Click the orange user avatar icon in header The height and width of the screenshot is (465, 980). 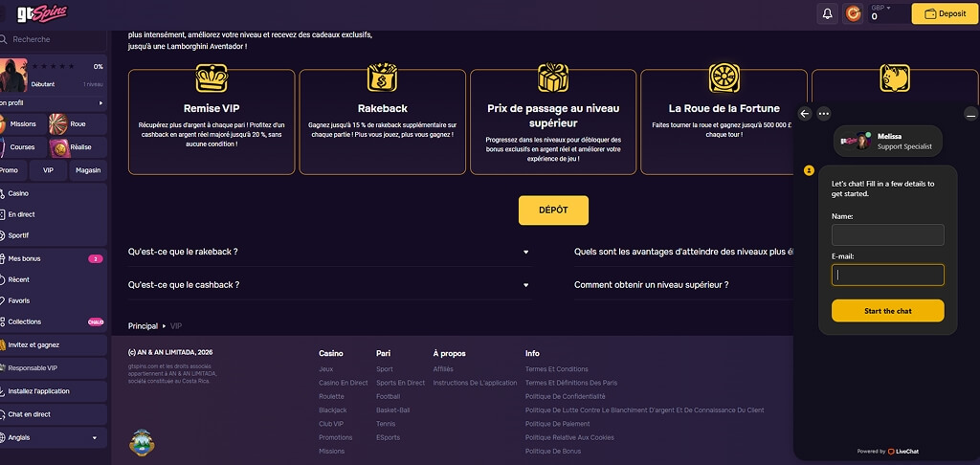click(853, 13)
